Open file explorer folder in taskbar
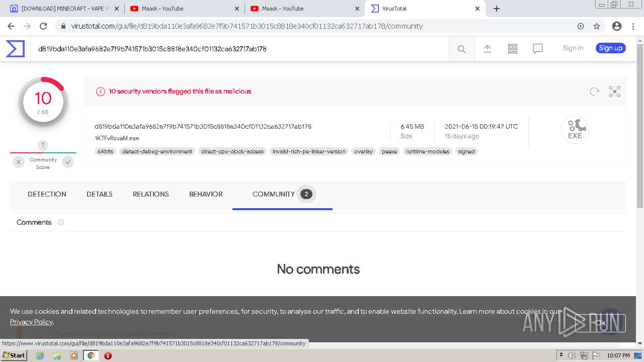This screenshot has width=644, height=362. [57, 355]
